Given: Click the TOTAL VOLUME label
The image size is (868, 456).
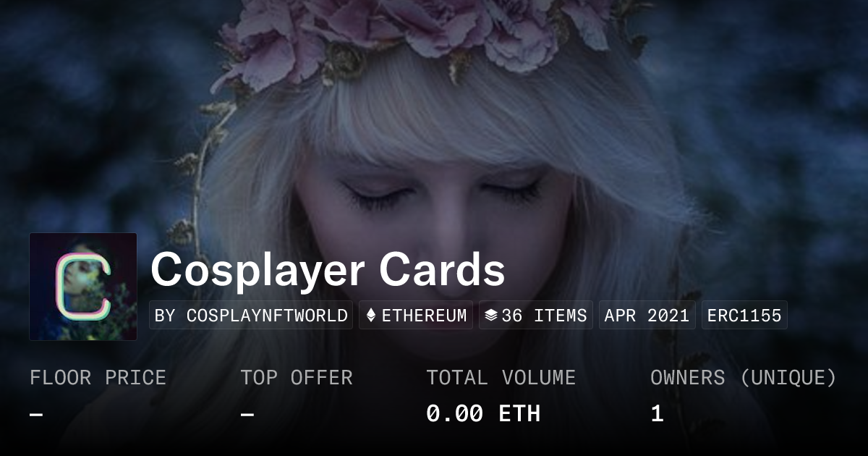Looking at the screenshot, I should coord(501,378).
